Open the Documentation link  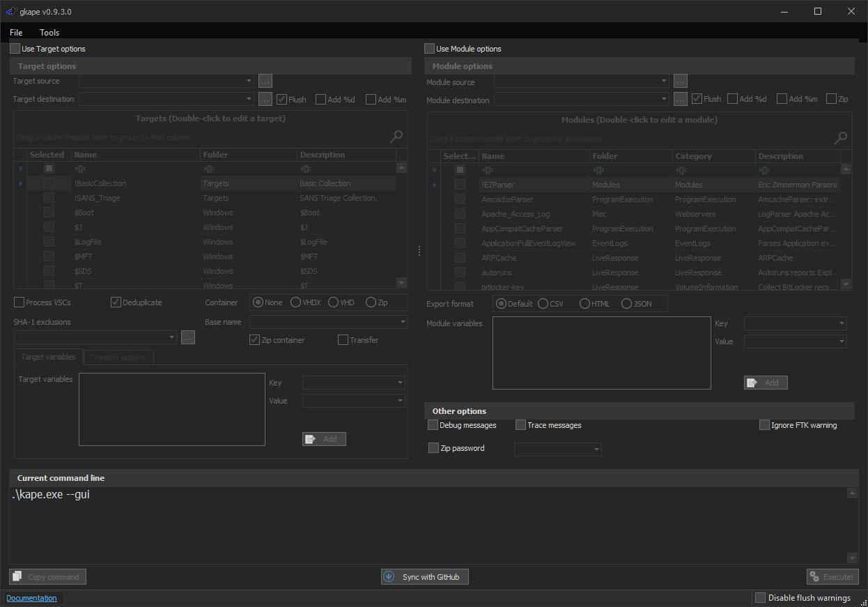click(31, 598)
